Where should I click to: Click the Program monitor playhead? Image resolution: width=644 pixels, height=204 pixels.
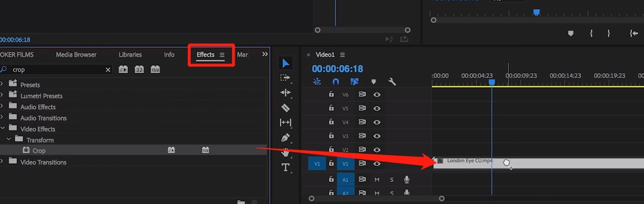(x=536, y=13)
